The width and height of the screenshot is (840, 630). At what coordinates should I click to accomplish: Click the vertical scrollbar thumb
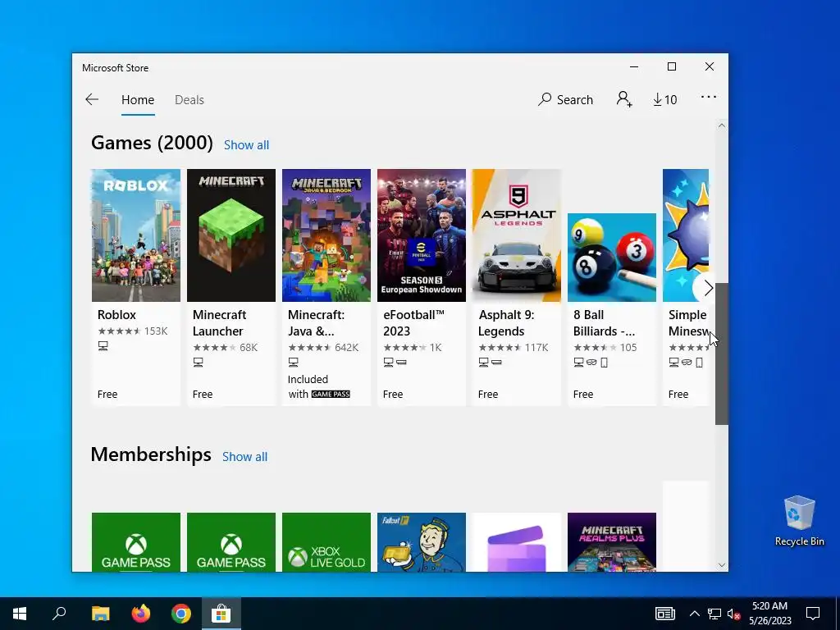pos(722,354)
